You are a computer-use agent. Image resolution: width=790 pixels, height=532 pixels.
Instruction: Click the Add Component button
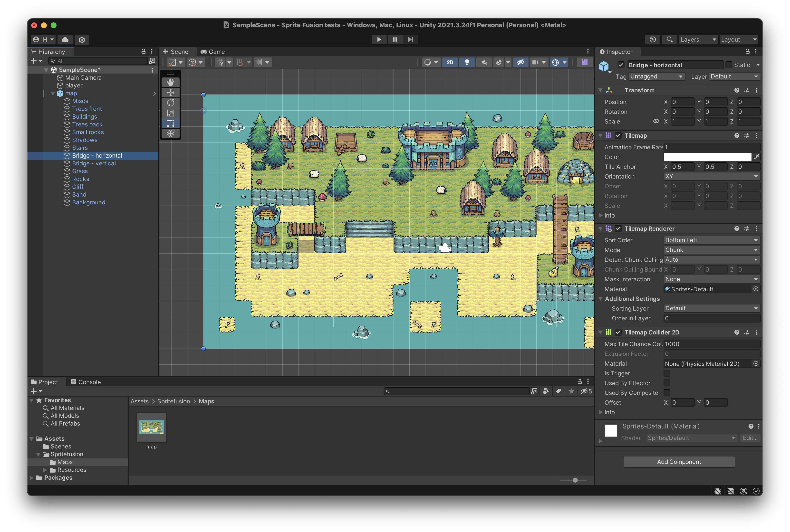pyautogui.click(x=679, y=462)
